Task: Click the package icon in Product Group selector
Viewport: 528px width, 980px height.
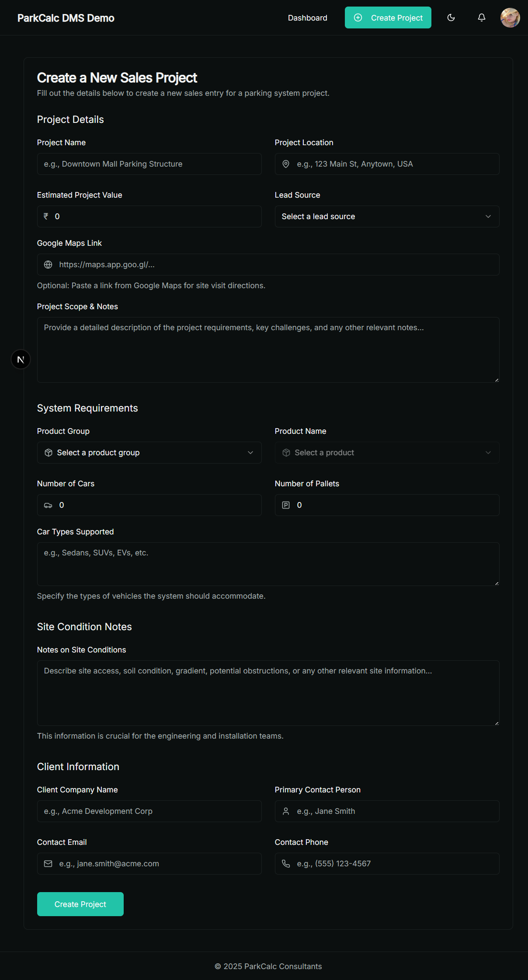Action: [49, 453]
